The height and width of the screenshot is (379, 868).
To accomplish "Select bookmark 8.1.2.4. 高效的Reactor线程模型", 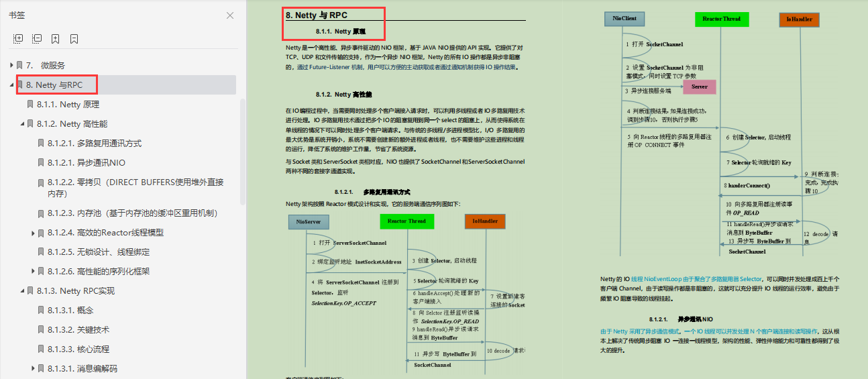I will pos(105,233).
